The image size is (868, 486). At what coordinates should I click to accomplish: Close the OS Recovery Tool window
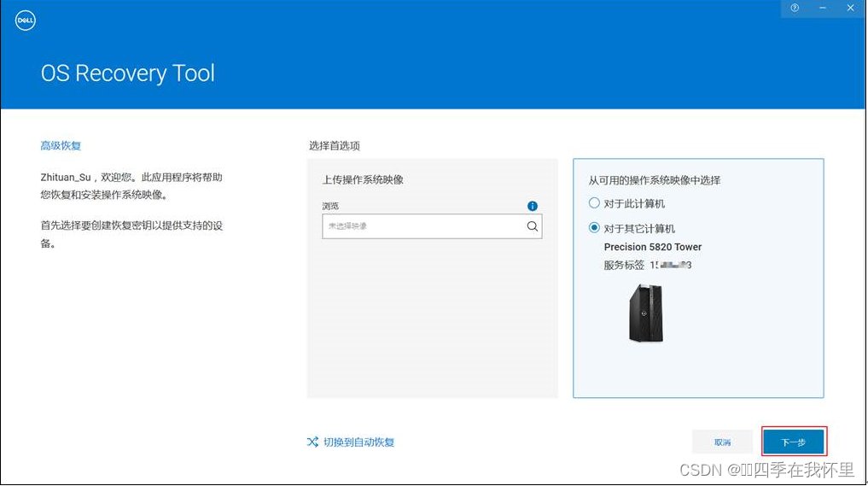click(x=850, y=8)
